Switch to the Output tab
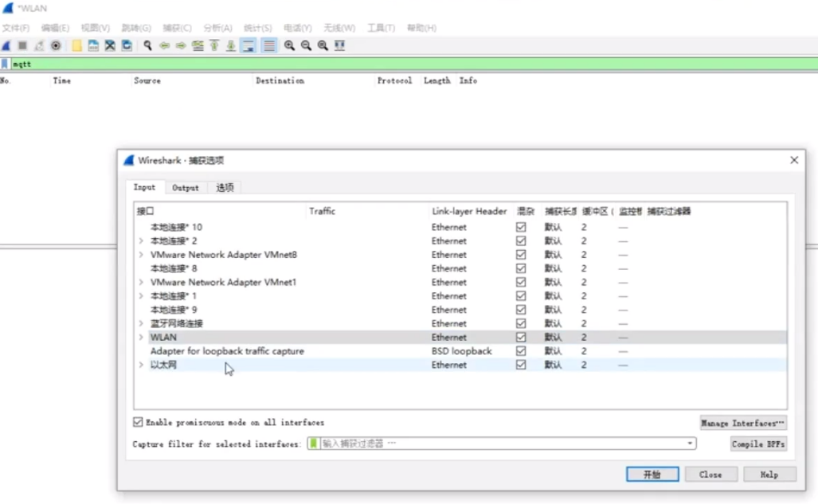818x504 pixels. point(186,188)
